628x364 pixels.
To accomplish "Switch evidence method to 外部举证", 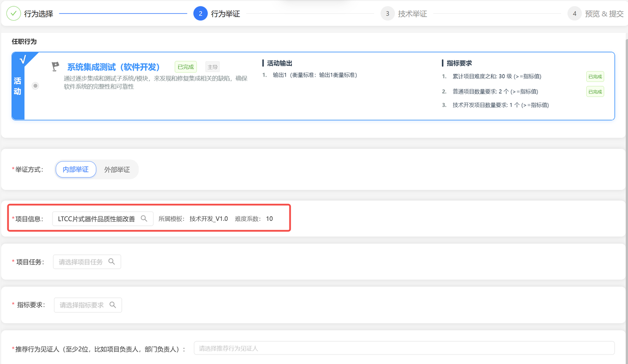I will (117, 170).
